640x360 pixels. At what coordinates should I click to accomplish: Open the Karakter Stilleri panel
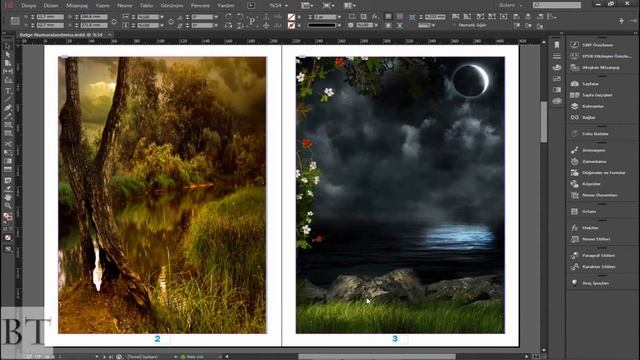[x=598, y=267]
